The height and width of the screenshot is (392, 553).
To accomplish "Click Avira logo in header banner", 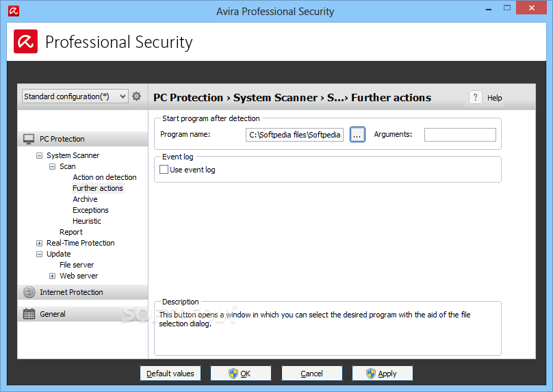I will tap(26, 42).
